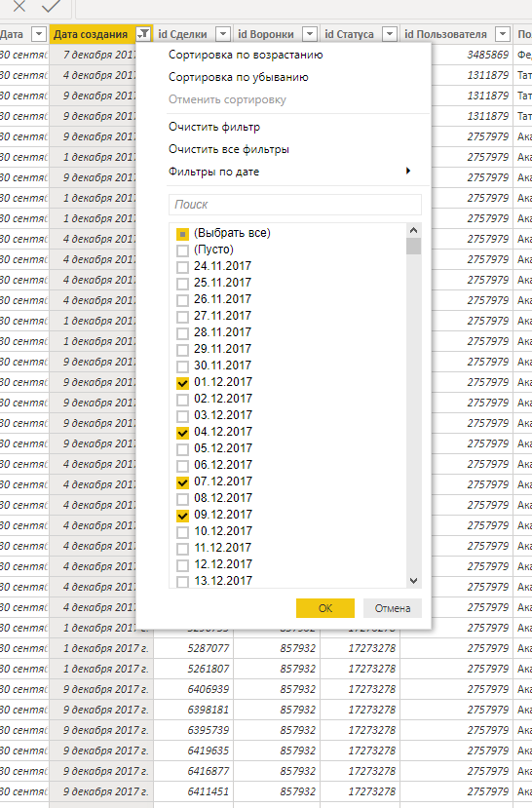Uncheck the 01.12.2017 checkbox
This screenshot has height=808, width=532.
pyautogui.click(x=182, y=383)
